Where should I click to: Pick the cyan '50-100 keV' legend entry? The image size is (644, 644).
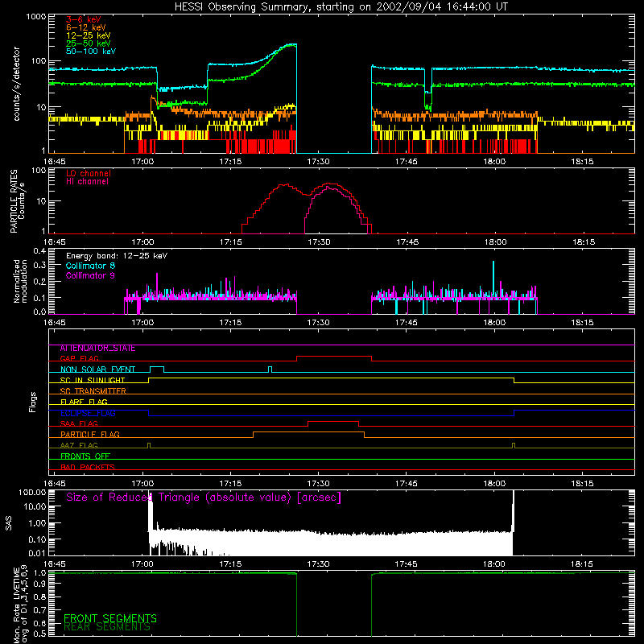pos(91,52)
